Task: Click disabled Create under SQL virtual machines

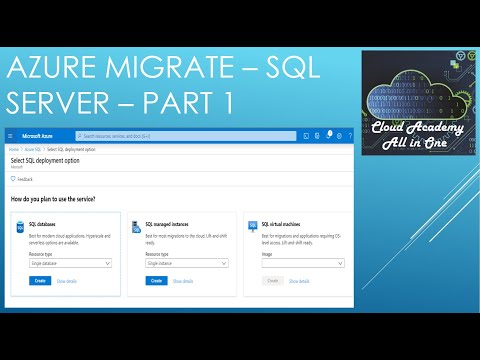Action: (x=273, y=281)
